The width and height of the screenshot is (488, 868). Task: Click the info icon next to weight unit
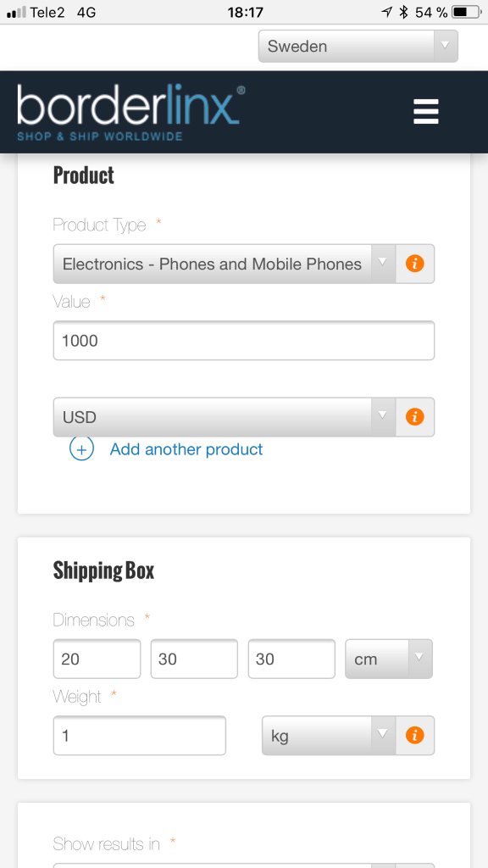(414, 735)
